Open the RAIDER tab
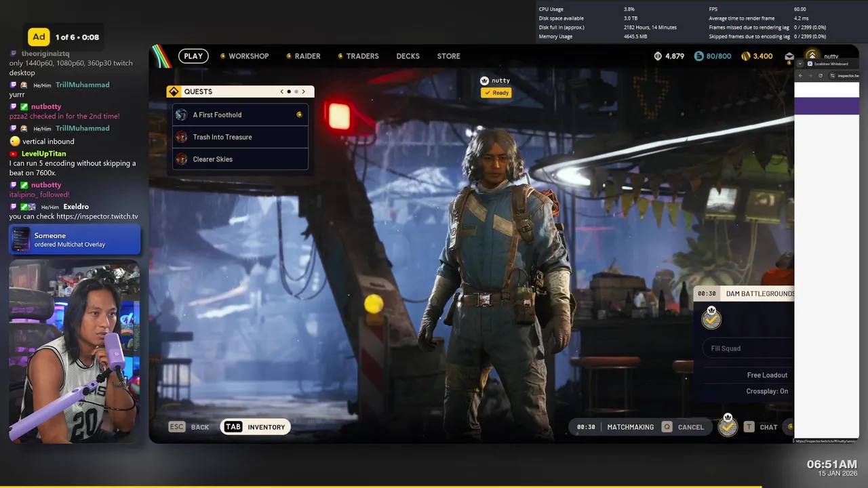Image resolution: width=868 pixels, height=488 pixels. pos(307,56)
